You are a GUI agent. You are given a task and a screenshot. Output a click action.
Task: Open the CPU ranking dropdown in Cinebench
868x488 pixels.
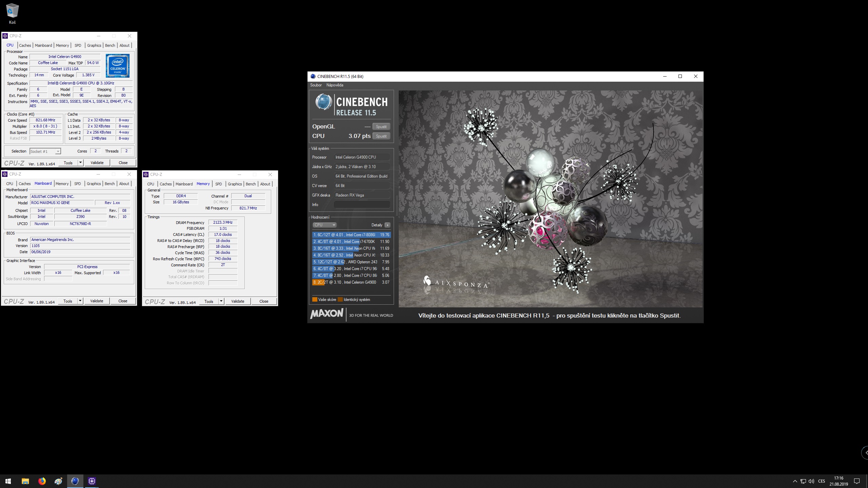324,225
